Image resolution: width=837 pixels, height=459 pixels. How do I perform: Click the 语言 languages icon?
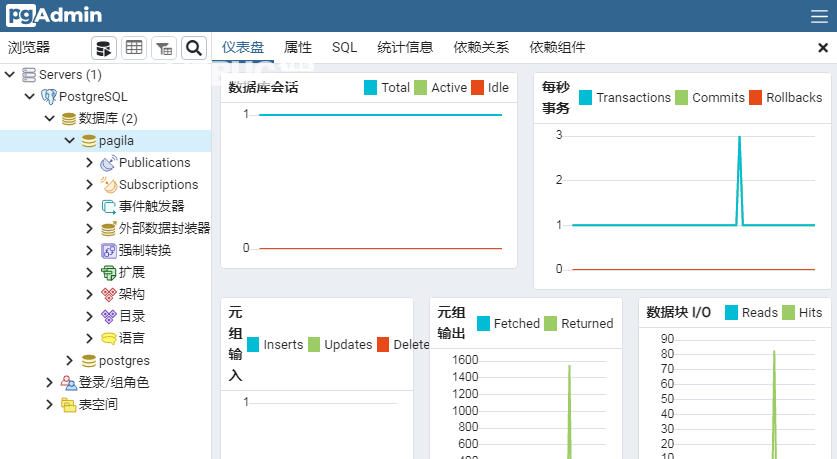click(x=108, y=338)
